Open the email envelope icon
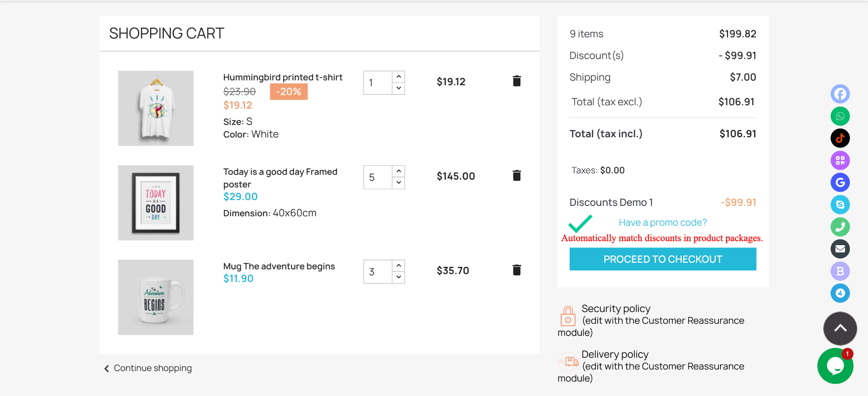The width and height of the screenshot is (868, 396). (840, 249)
